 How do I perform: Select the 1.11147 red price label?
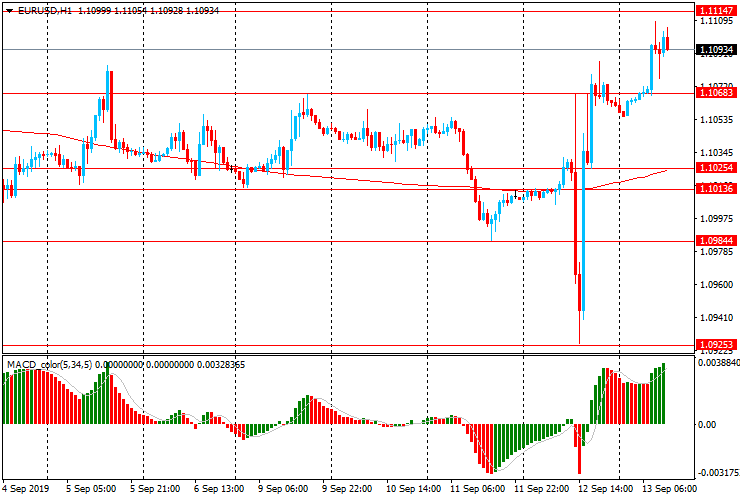[x=715, y=9]
